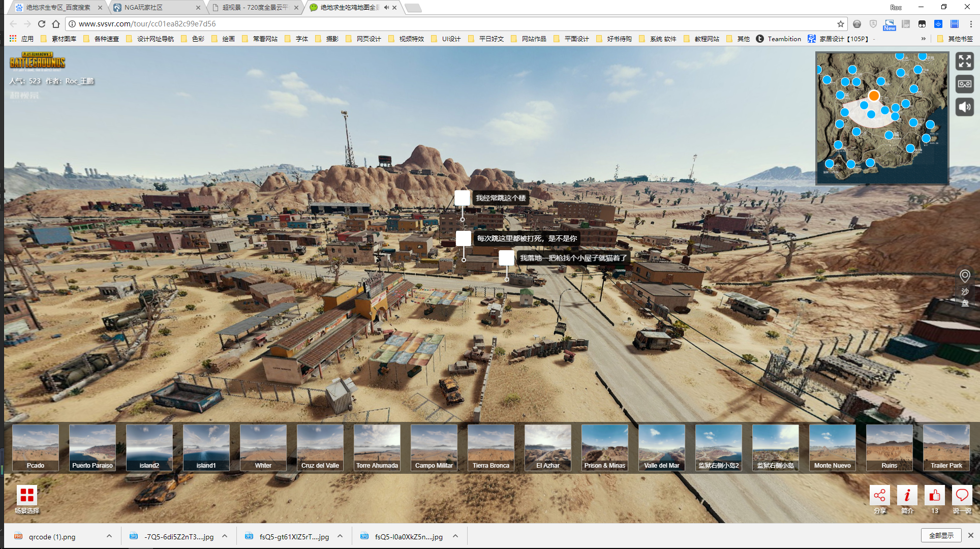Open Prison & Minas scene
Image resolution: width=980 pixels, height=549 pixels.
pyautogui.click(x=605, y=448)
